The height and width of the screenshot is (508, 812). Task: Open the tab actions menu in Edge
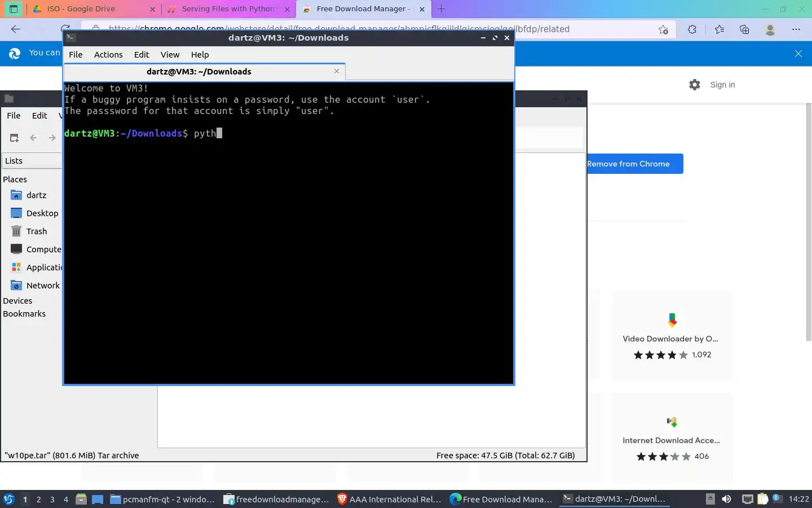pos(14,9)
